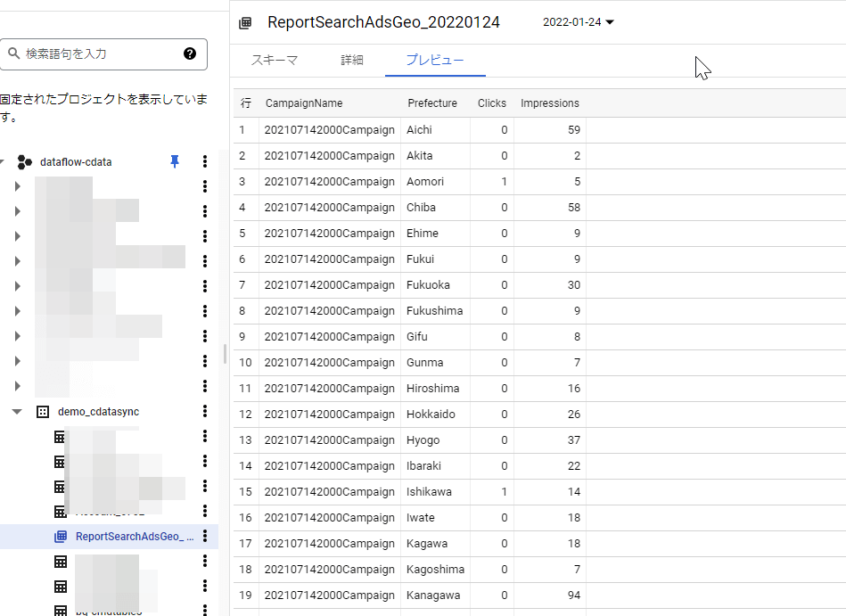Open actions menu for demo_cdatasync dataset

click(x=205, y=412)
